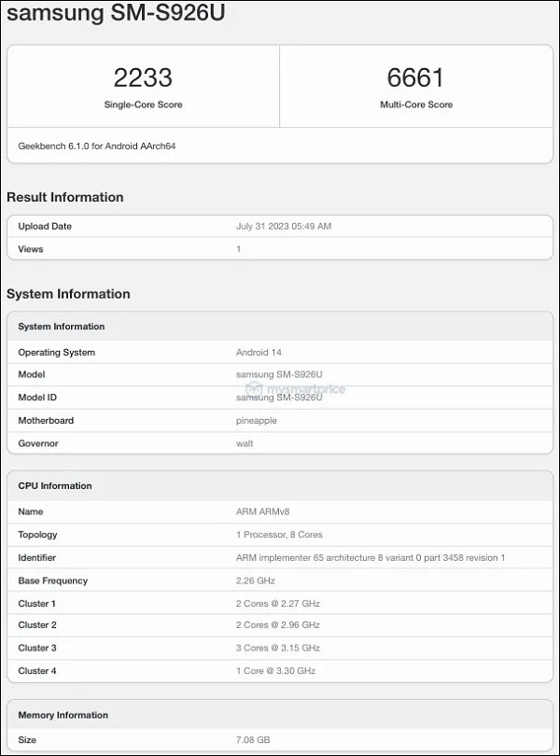Click 'System Information' table header row
The width and height of the screenshot is (560, 756).
point(280,327)
